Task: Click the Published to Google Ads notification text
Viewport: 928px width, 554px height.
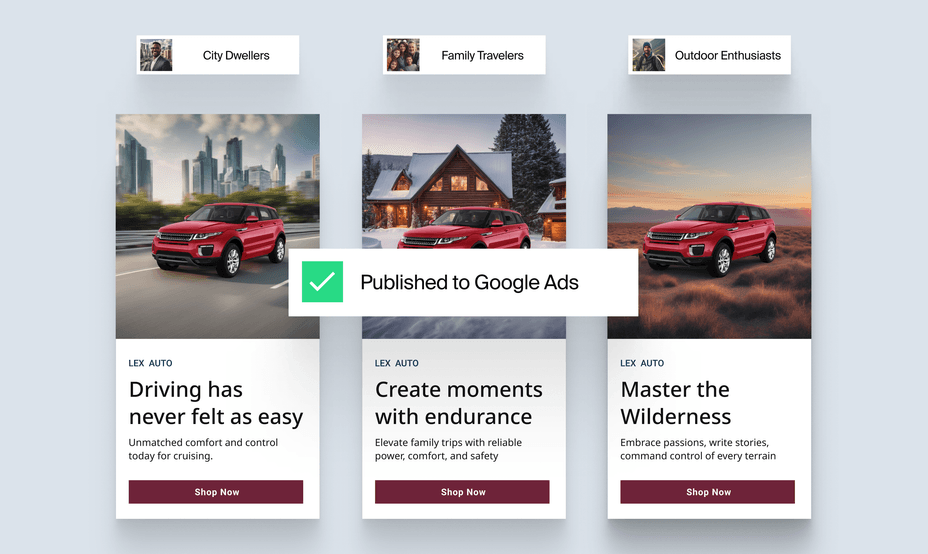Action: coord(469,283)
